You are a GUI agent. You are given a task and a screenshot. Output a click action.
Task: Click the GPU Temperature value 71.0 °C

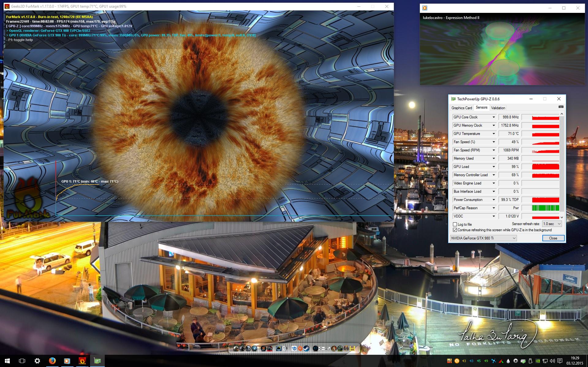(509, 134)
